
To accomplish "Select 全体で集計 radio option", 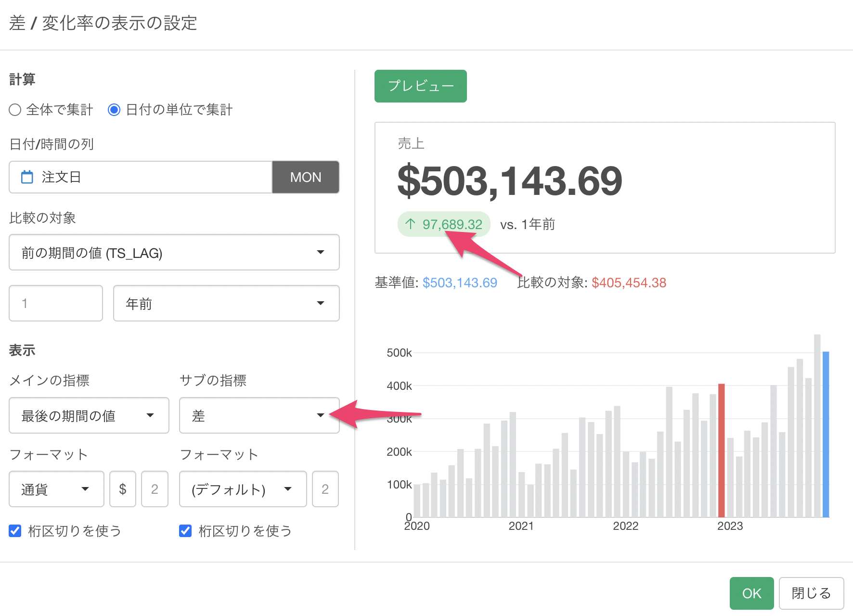I will 15,110.
